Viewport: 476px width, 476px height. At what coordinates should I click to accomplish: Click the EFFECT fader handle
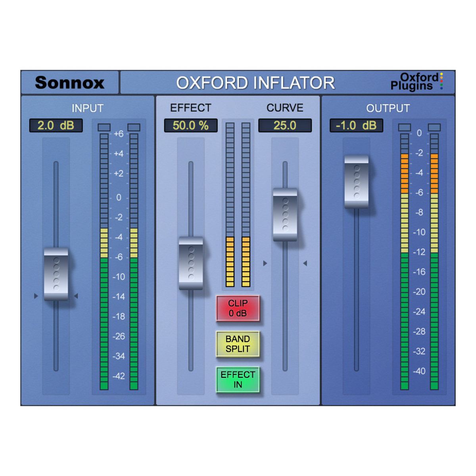pos(191,263)
